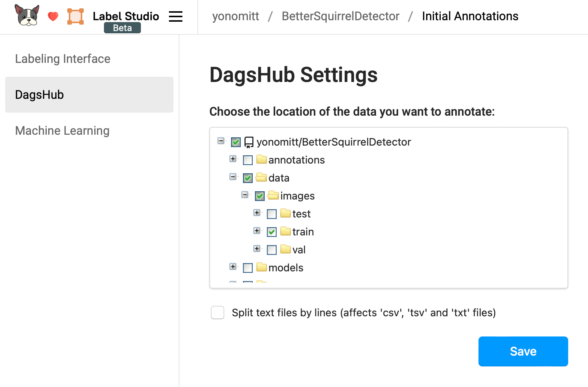Click the repository icon beside yonomitt/BetterSquirrelDetector
Viewport: 588px width, 387px height.
(x=249, y=142)
